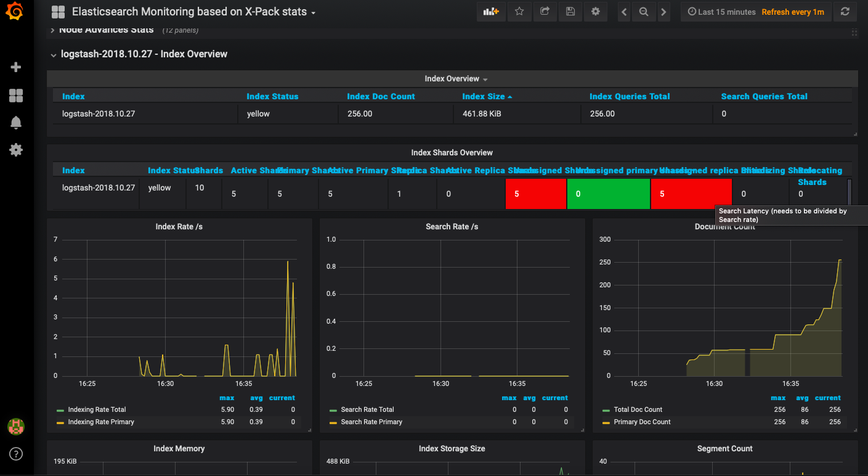868x476 pixels.
Task: Open Configuration gear in the sidebar
Action: click(16, 150)
